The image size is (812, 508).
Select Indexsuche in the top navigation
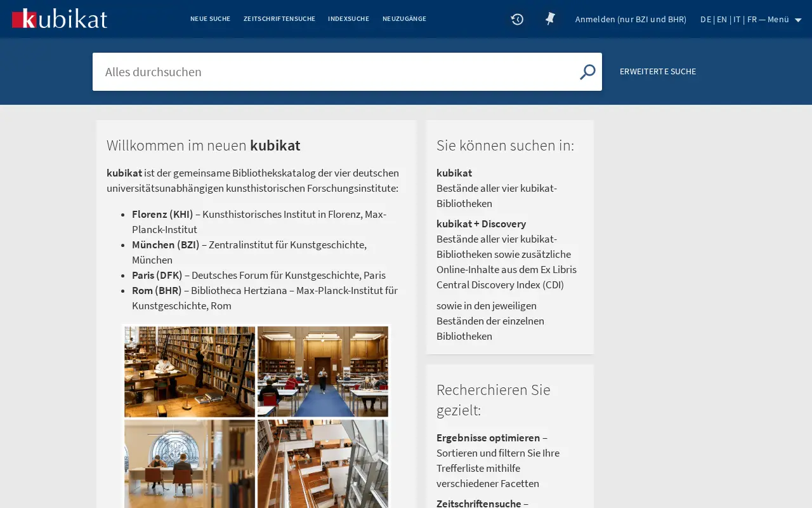click(348, 19)
